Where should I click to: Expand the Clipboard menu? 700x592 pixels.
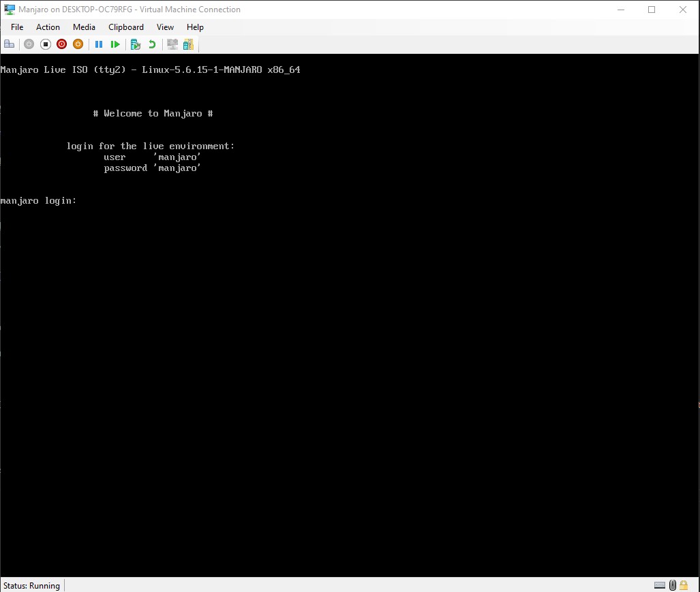click(126, 27)
